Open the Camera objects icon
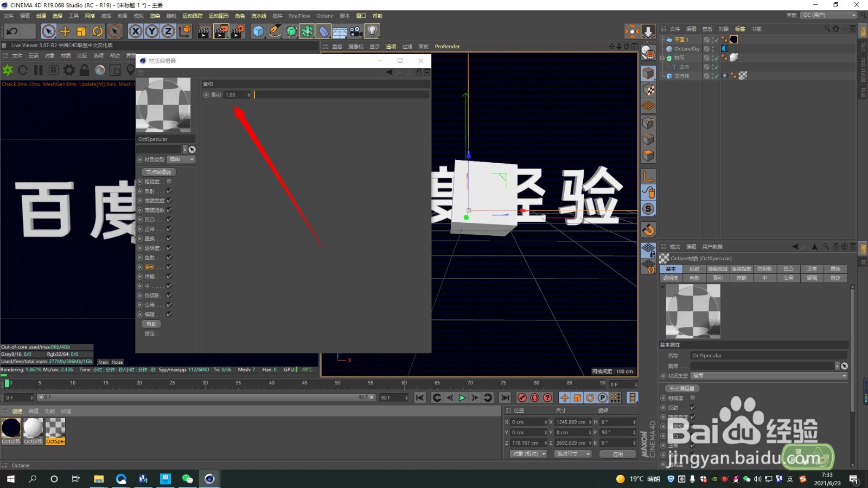868x488 pixels. pyautogui.click(x=356, y=31)
